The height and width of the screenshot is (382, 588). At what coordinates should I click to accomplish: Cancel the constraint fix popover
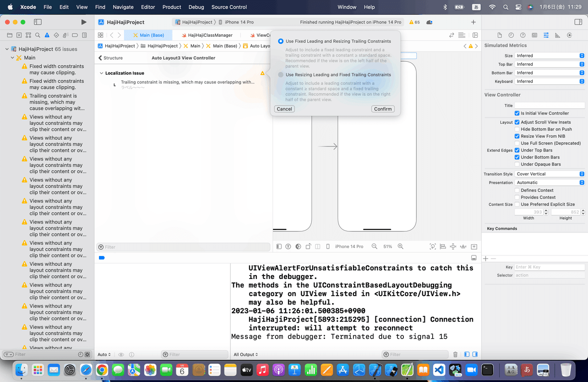click(284, 109)
